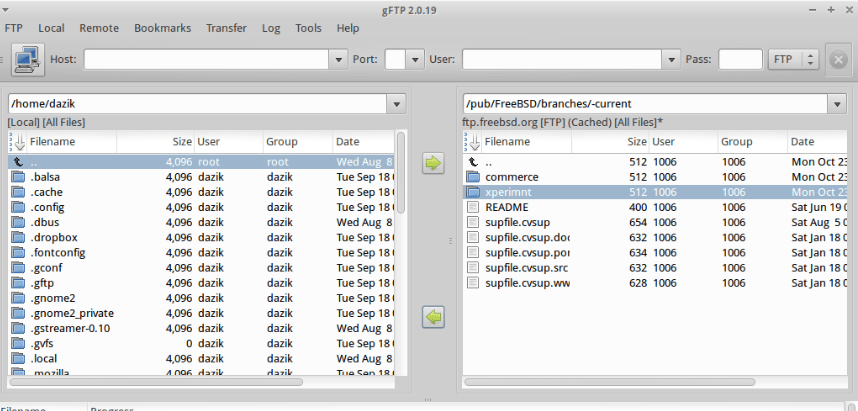The width and height of the screenshot is (858, 411).
Task: Click the local pane sort arrow icon
Action: [x=18, y=142]
